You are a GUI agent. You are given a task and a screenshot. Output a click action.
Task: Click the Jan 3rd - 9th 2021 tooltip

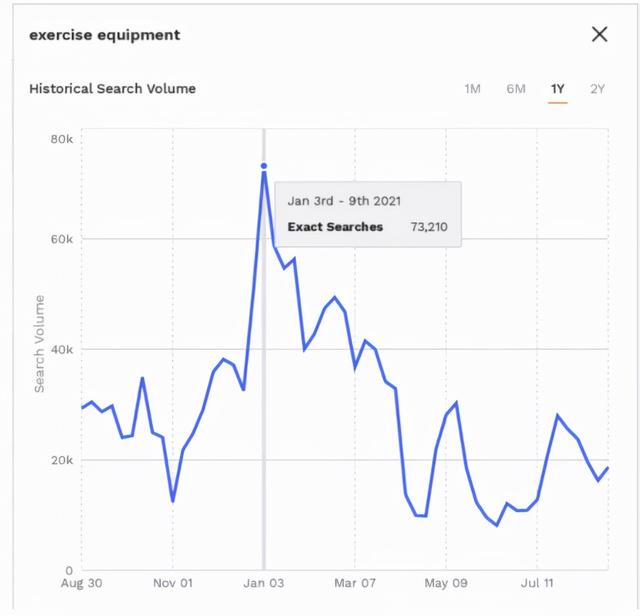point(367,213)
